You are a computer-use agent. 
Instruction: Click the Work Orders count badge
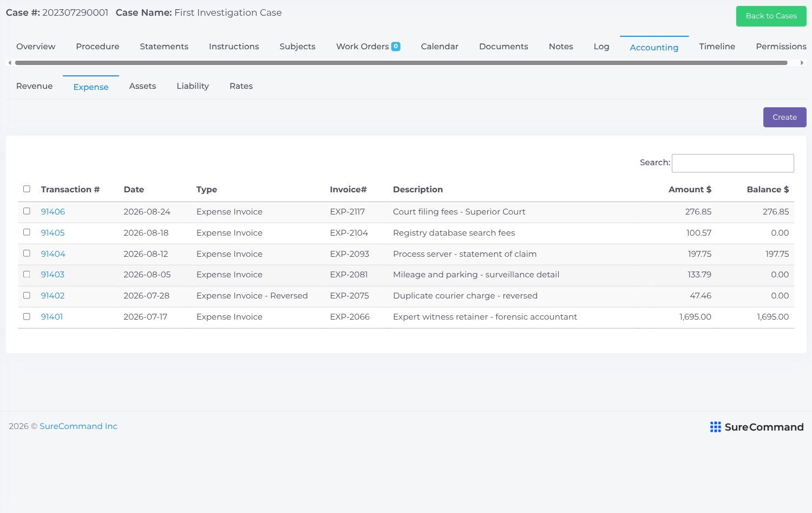[396, 47]
